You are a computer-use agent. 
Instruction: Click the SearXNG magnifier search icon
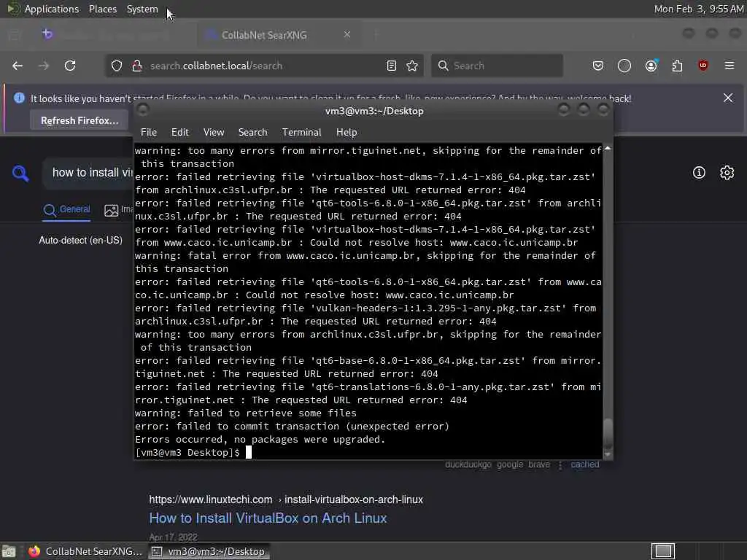(20, 173)
